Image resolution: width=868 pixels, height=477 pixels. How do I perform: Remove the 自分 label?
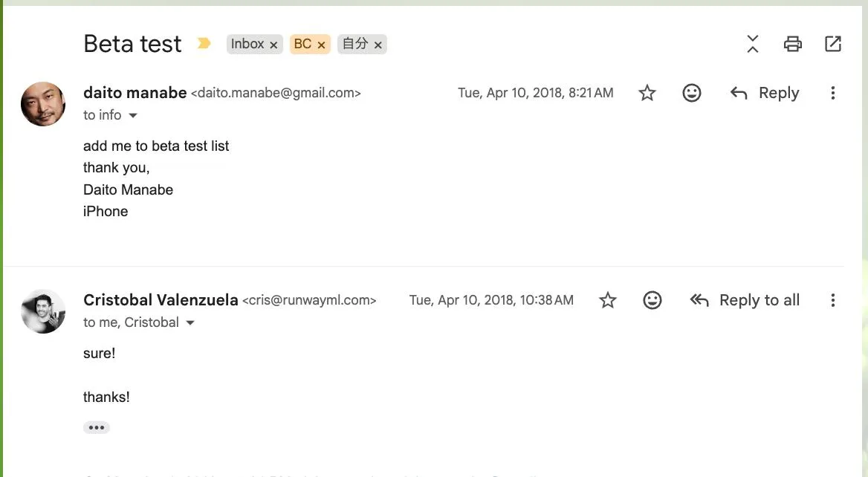point(378,45)
